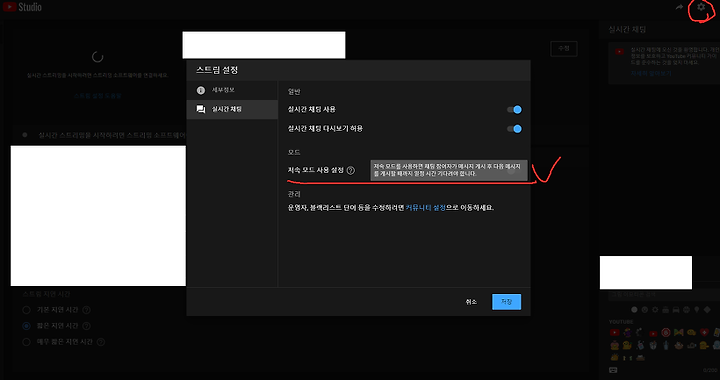Click help icon beside 기본 지연 시간
The width and height of the screenshot is (720, 380).
pos(86,310)
